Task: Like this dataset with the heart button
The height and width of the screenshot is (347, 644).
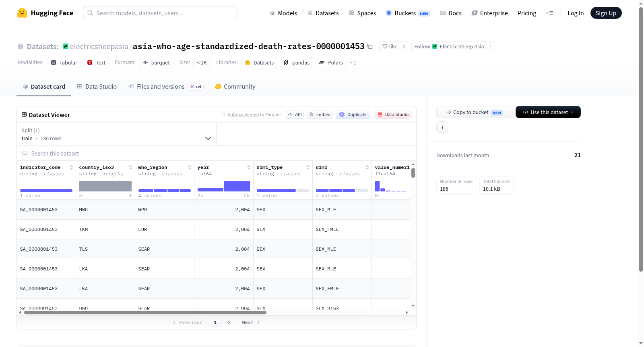Action: (x=390, y=46)
